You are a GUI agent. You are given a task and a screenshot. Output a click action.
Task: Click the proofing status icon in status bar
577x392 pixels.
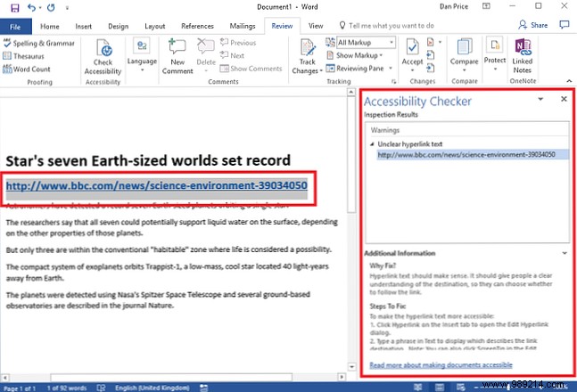(x=101, y=388)
